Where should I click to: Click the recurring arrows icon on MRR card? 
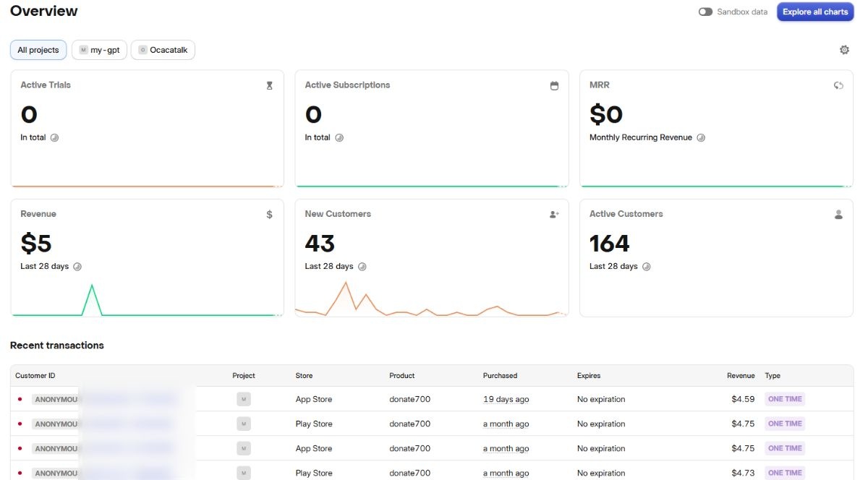[838, 85]
